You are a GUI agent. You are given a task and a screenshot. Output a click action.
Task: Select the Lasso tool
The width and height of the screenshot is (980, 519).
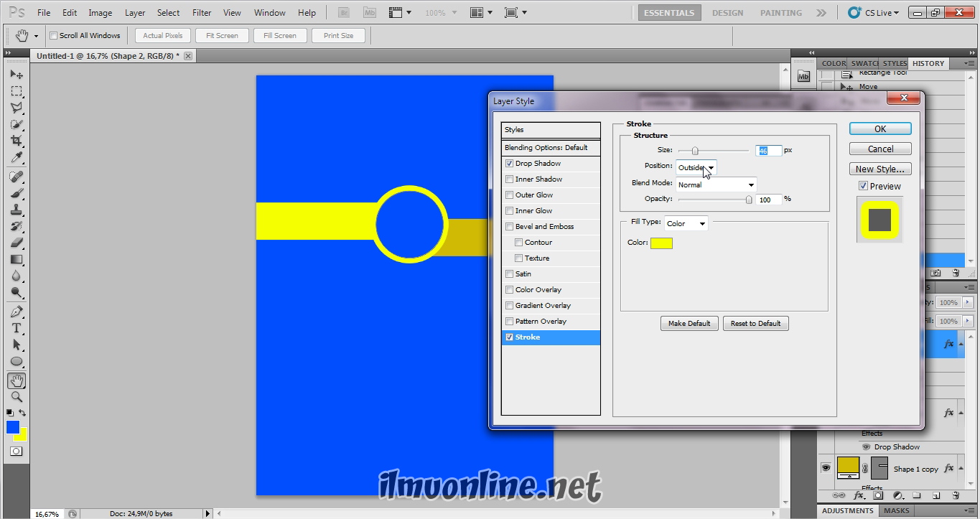click(16, 108)
